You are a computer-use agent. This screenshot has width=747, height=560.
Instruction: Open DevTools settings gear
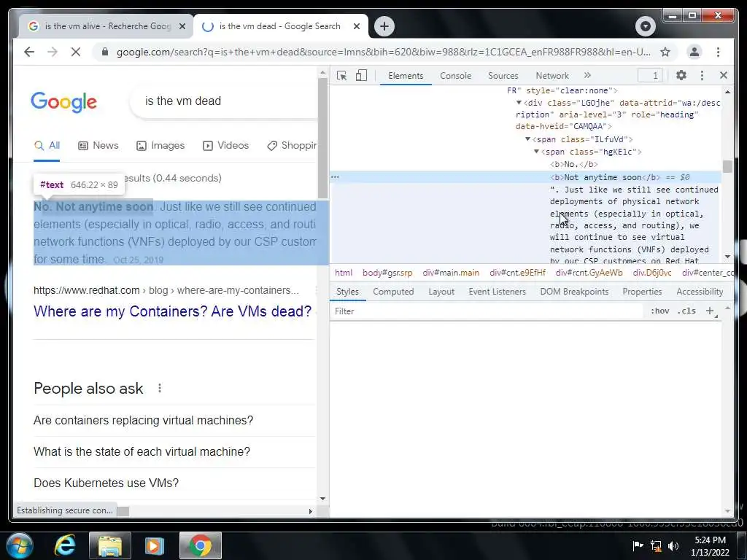point(681,75)
